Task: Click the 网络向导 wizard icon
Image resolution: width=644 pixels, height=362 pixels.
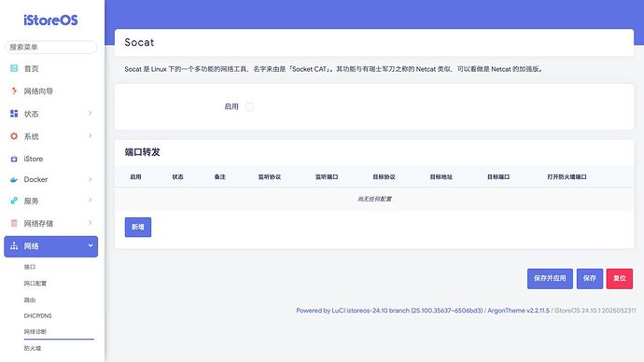Action: [14, 90]
